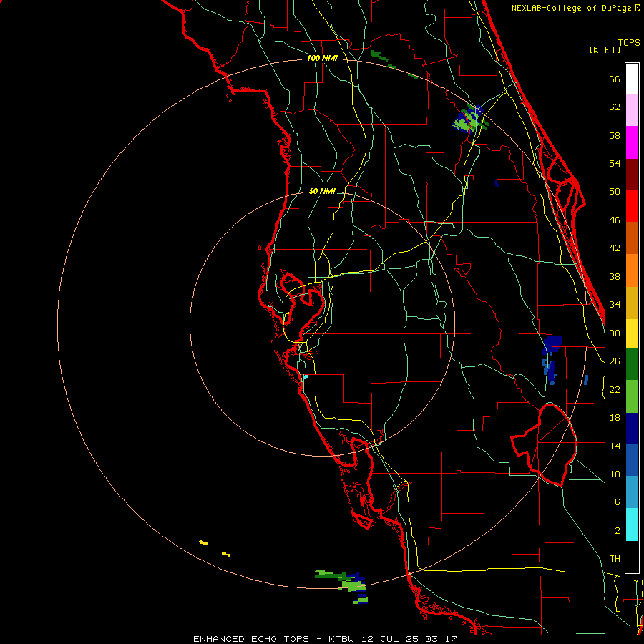Click the "50" legend value

click(x=615, y=192)
